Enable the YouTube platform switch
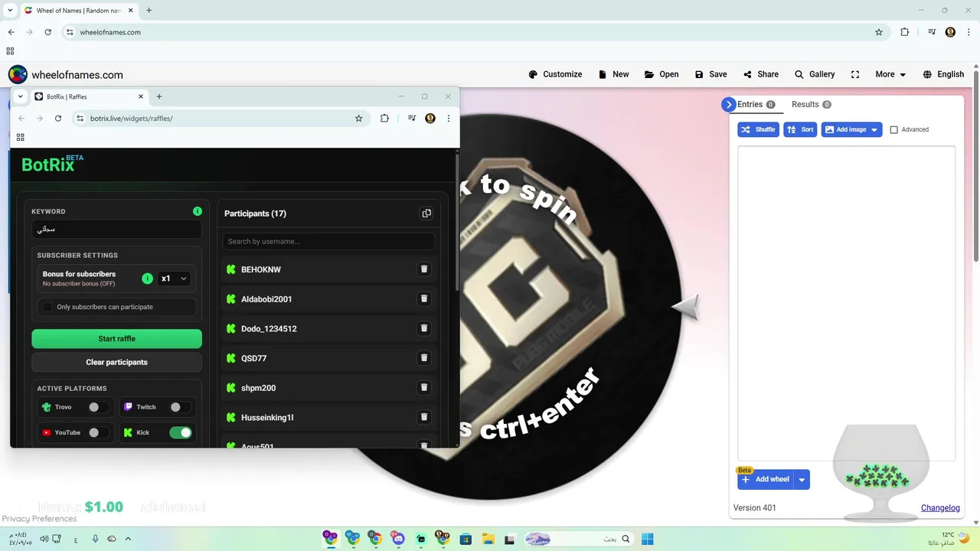The height and width of the screenshot is (551, 980). [97, 432]
